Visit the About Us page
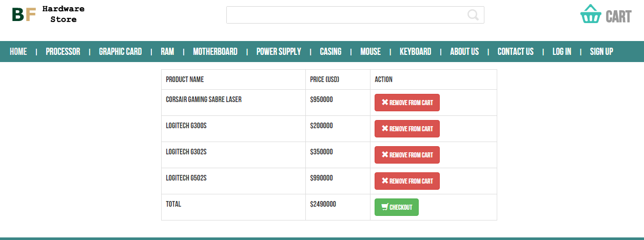This screenshot has height=240, width=644. point(464,52)
